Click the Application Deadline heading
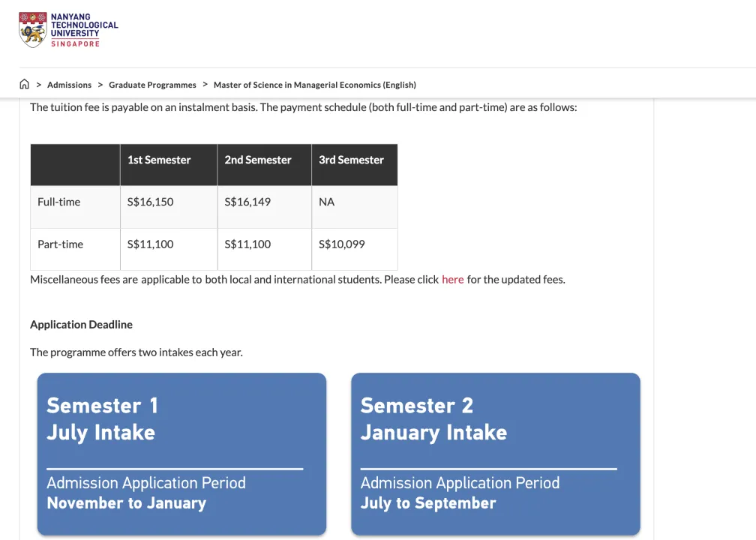Viewport: 756px width, 540px height. point(81,325)
